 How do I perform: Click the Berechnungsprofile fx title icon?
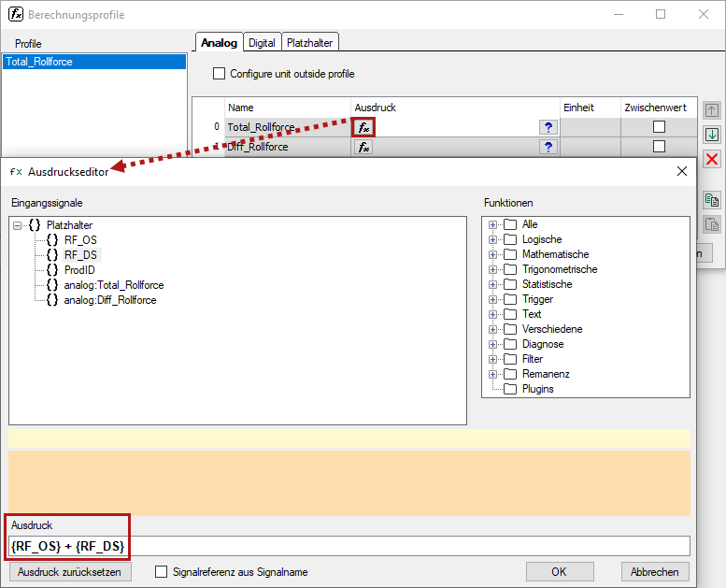[x=16, y=14]
